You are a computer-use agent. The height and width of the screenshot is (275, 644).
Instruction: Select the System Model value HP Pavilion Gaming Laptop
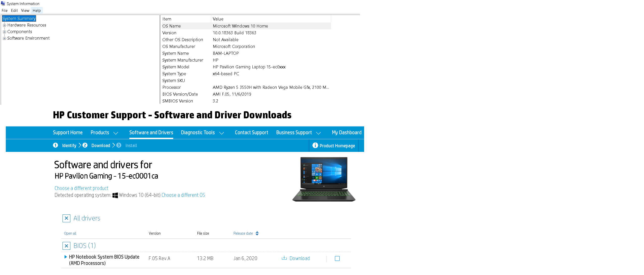[x=249, y=67]
